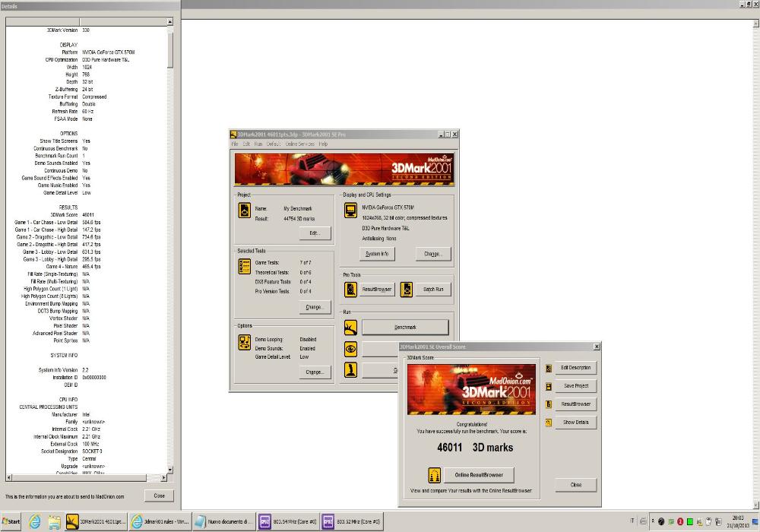Click the red notification tray icon
Viewport: 760px width, 532px height.
(x=680, y=522)
